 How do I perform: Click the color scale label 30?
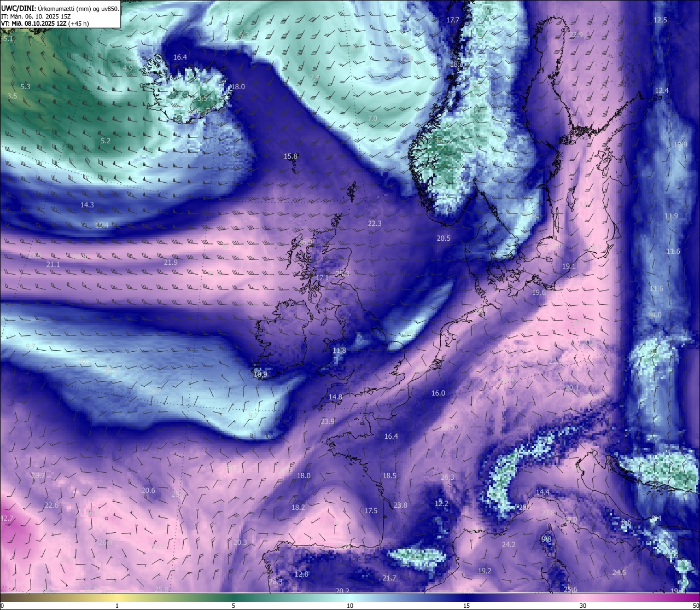tap(583, 606)
